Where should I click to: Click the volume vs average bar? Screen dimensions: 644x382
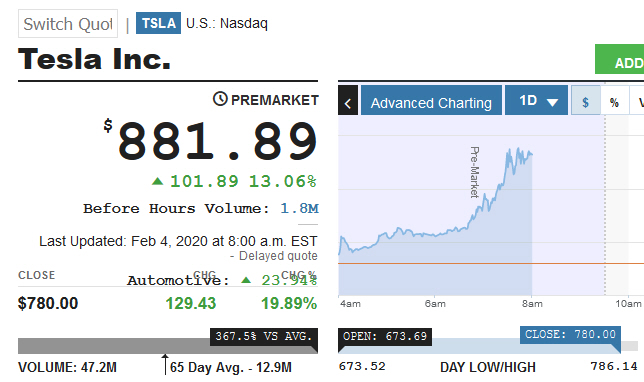coord(168,346)
